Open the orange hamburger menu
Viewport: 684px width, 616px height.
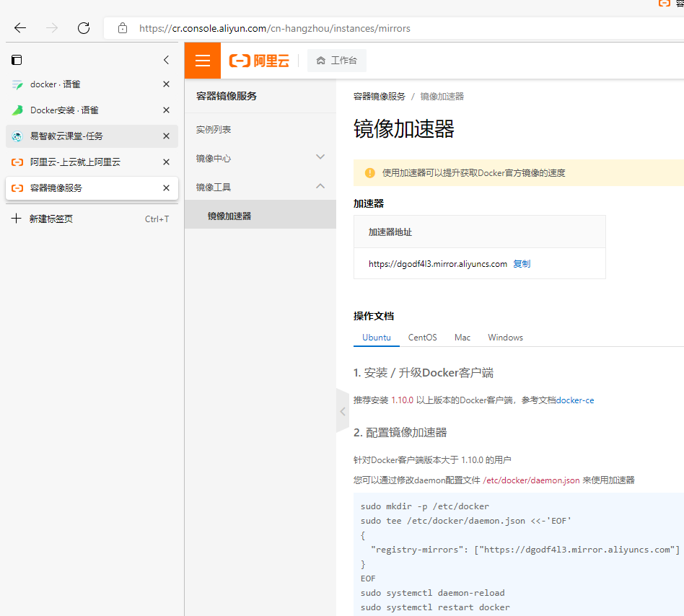click(203, 61)
